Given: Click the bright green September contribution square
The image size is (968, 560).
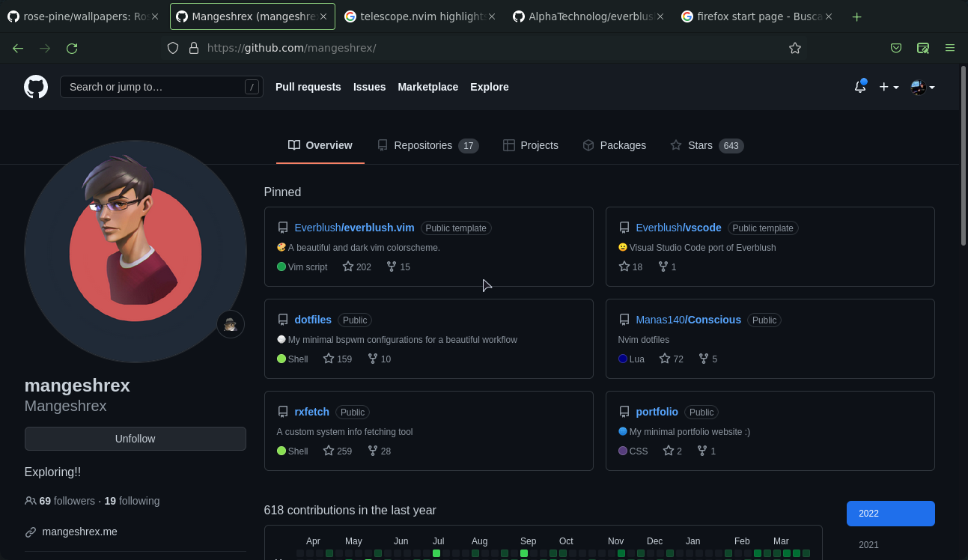Looking at the screenshot, I should point(524,553).
